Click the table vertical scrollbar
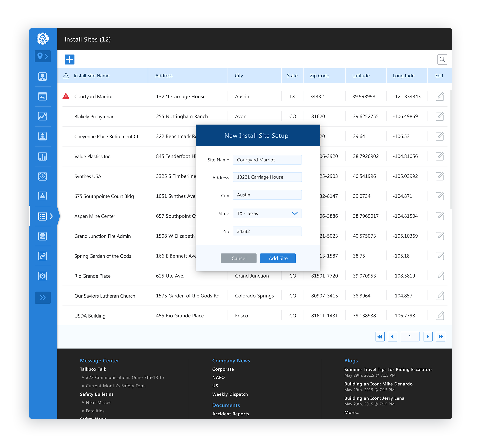The width and height of the screenshot is (480, 448). click(451, 150)
